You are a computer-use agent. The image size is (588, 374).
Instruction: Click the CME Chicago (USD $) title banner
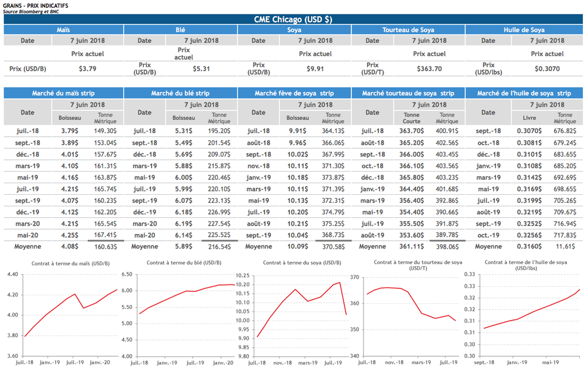[x=293, y=19]
